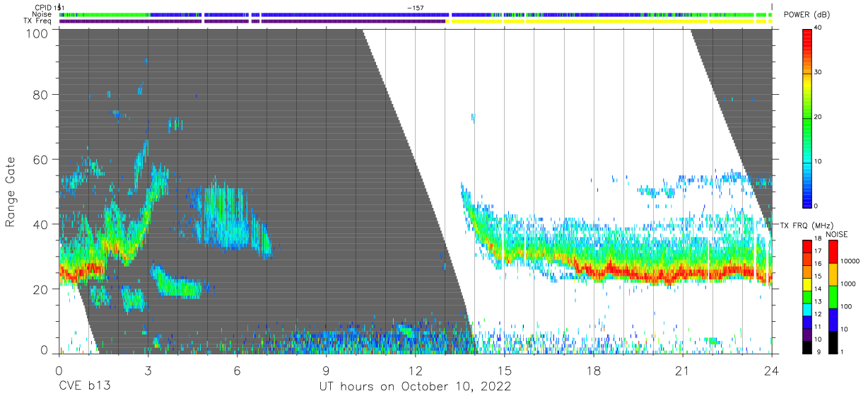Image resolution: width=868 pixels, height=401 pixels.
Task: Select the 20 tick on the POWER scale
Action: [x=818, y=117]
